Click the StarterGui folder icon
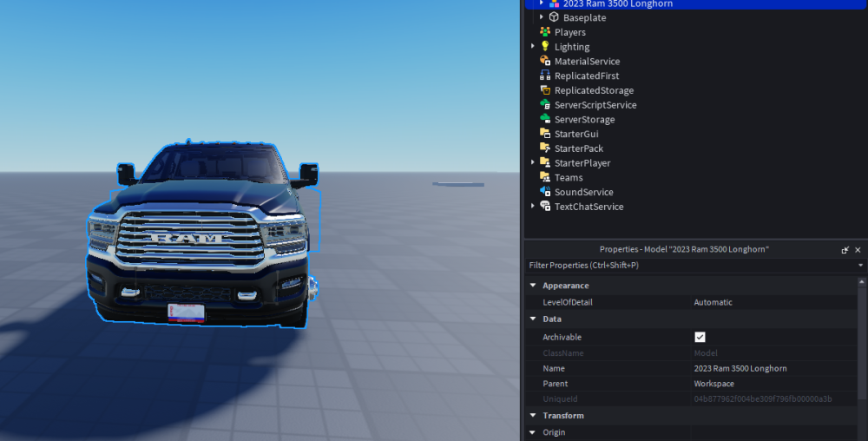 pyautogui.click(x=545, y=134)
